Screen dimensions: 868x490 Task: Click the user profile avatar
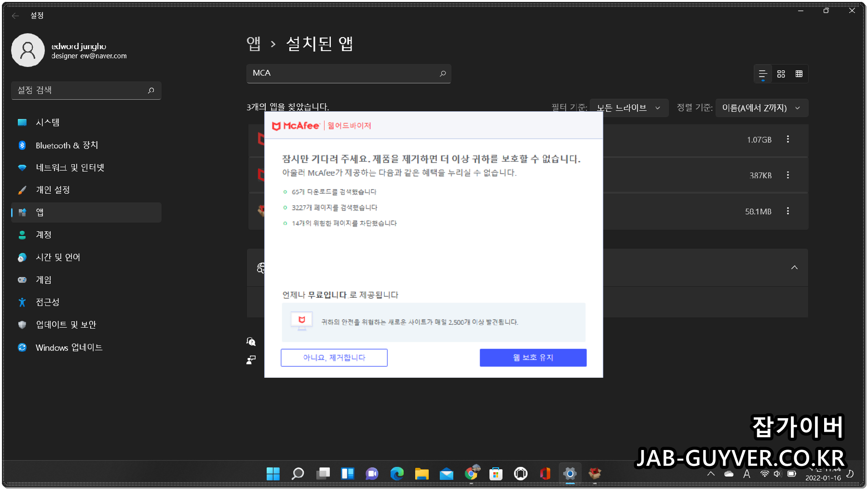coord(28,50)
